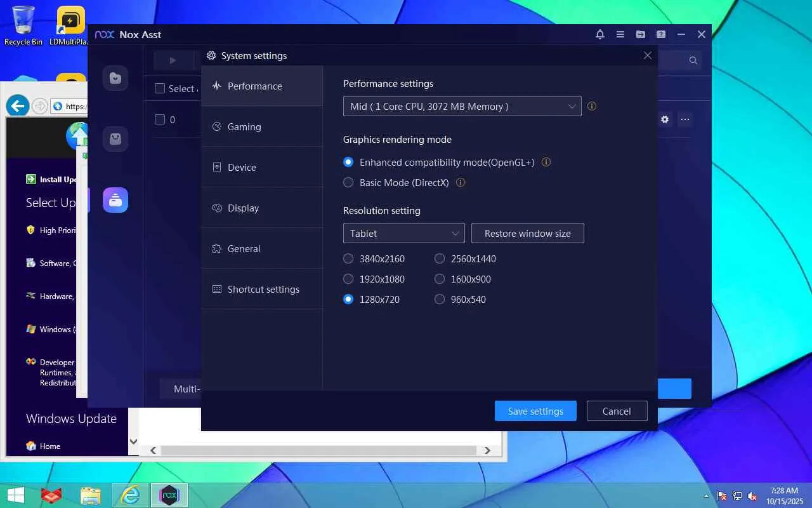812x508 pixels.
Task: Select the highlighted multi-instance sidebar icon
Action: pyautogui.click(x=115, y=200)
